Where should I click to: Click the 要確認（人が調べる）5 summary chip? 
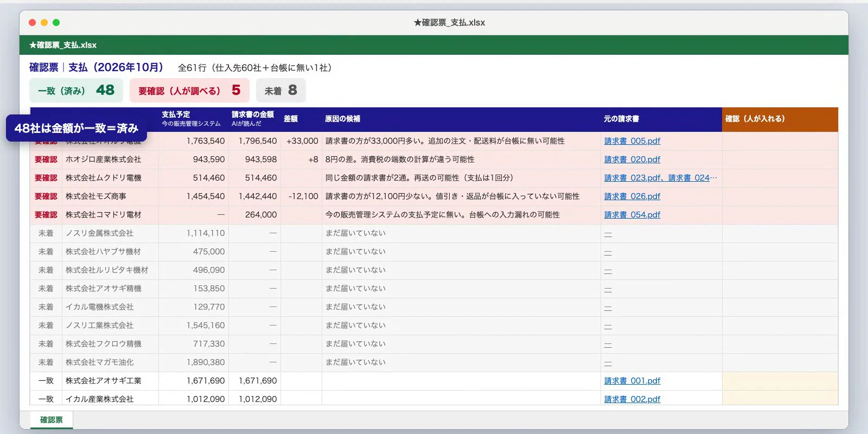(x=189, y=91)
